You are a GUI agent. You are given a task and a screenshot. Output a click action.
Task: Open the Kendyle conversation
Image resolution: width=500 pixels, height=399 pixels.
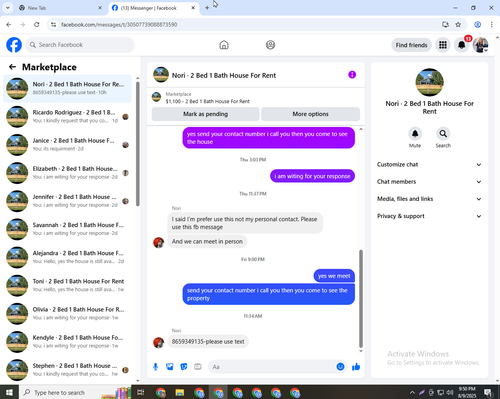tap(67, 342)
